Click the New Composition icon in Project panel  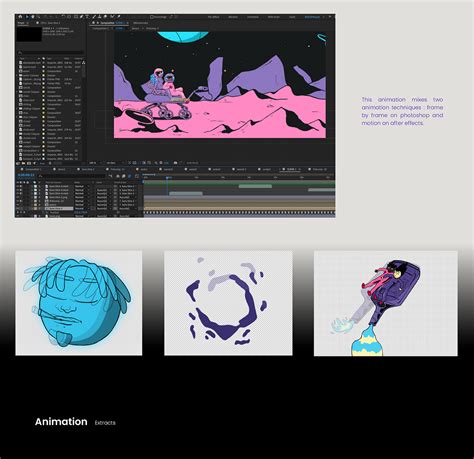pos(29,163)
